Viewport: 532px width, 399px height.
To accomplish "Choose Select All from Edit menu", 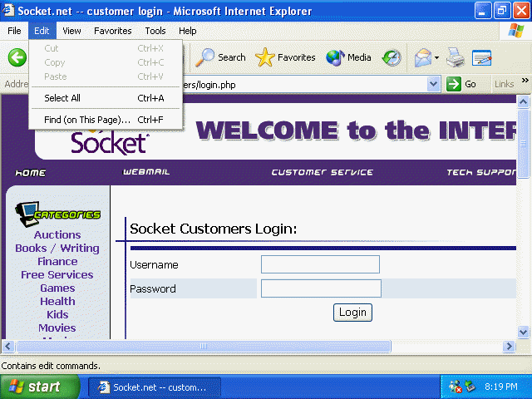I will pos(106,98).
